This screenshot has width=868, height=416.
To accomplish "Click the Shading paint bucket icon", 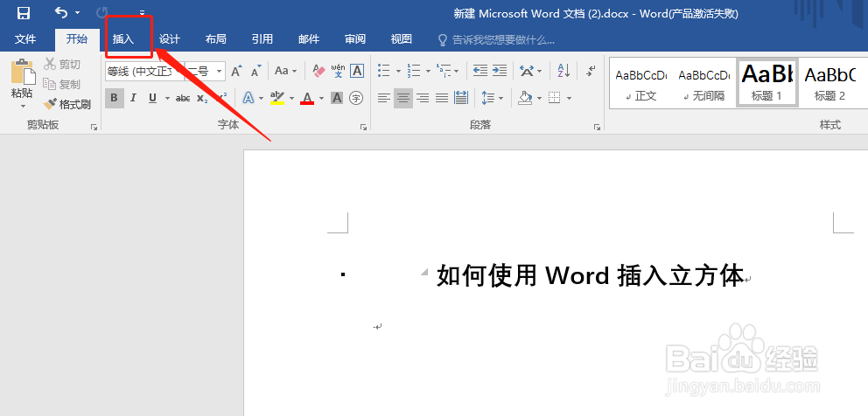I will 525,98.
